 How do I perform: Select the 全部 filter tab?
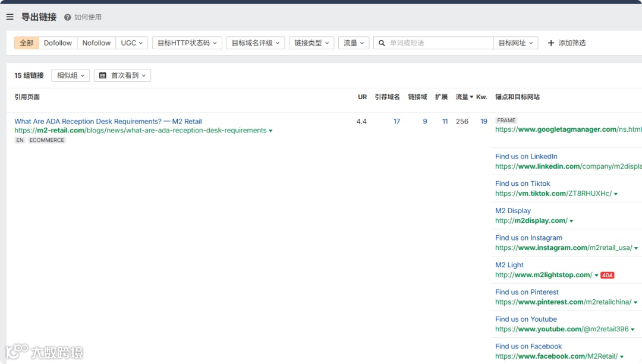pyautogui.click(x=27, y=43)
